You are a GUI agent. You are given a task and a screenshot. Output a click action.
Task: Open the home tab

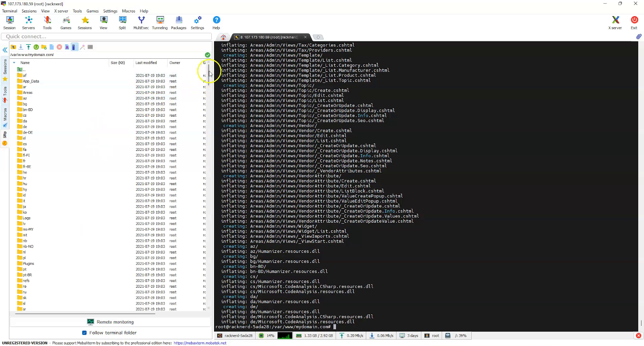click(x=223, y=37)
